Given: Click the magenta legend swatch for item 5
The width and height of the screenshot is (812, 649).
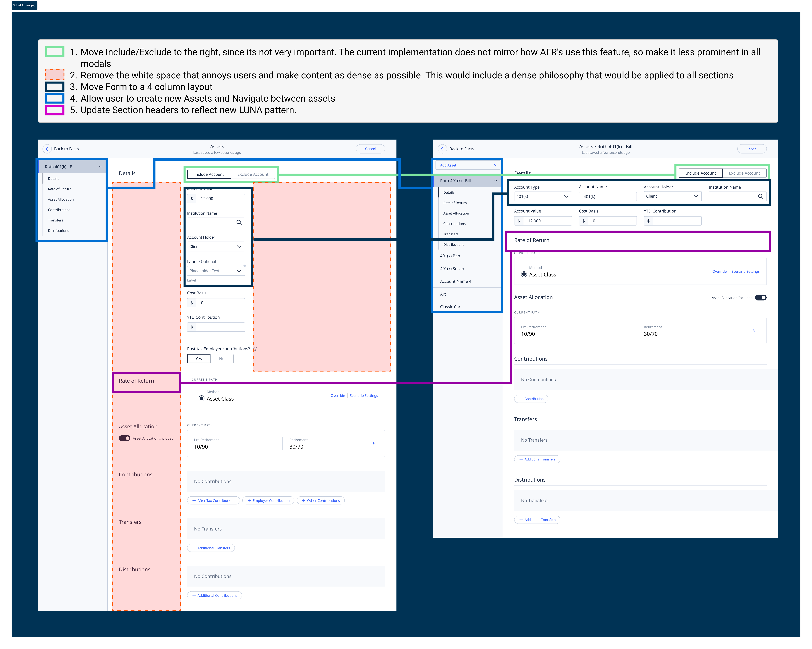Looking at the screenshot, I should click(x=55, y=110).
